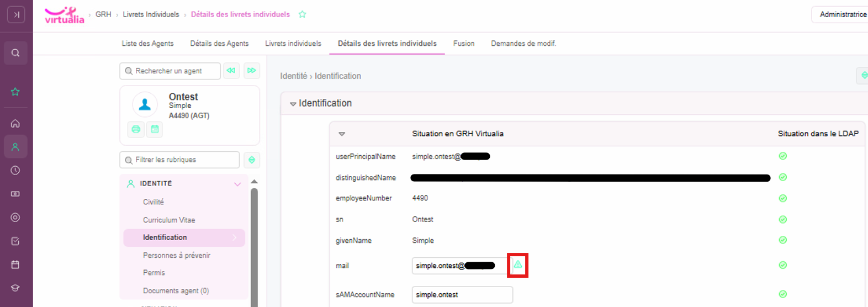868x307 pixels.
Task: Open Civilité rubric
Action: tap(154, 202)
